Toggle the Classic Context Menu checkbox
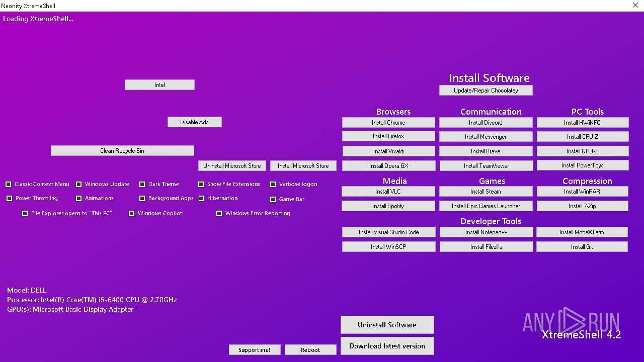The width and height of the screenshot is (644, 362). click(9, 185)
